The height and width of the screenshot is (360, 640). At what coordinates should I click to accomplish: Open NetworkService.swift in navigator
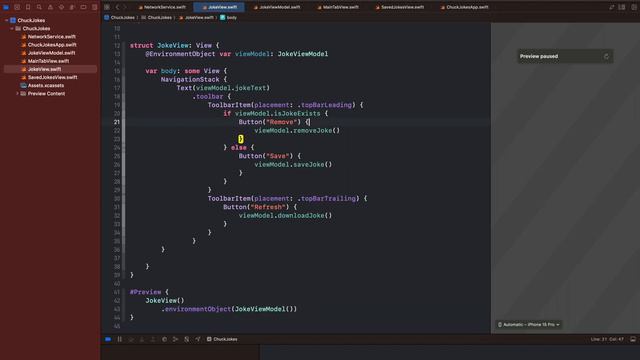pyautogui.click(x=51, y=36)
